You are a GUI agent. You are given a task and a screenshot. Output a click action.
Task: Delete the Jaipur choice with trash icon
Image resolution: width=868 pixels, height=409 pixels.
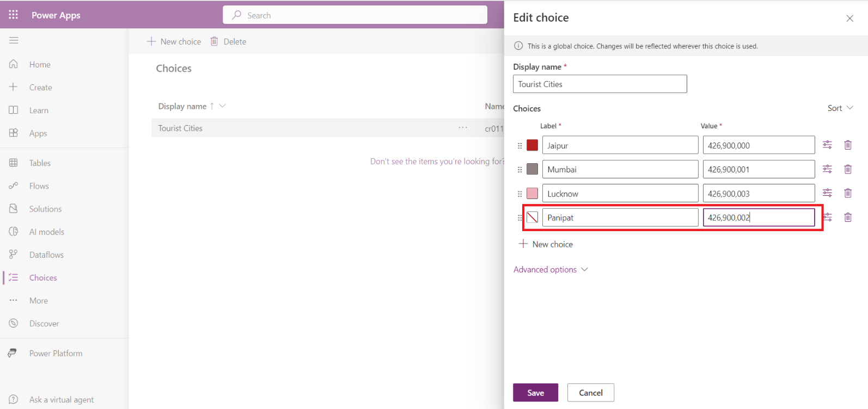coord(847,145)
